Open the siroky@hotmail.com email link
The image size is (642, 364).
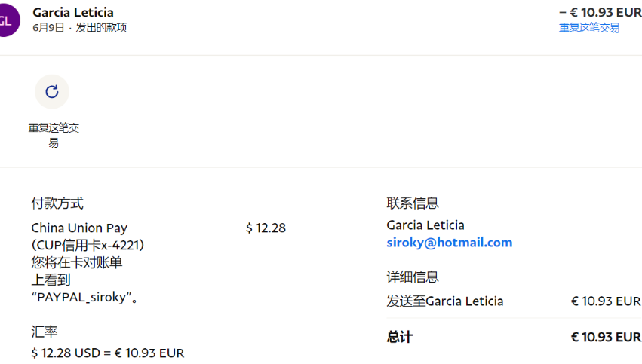click(x=449, y=243)
